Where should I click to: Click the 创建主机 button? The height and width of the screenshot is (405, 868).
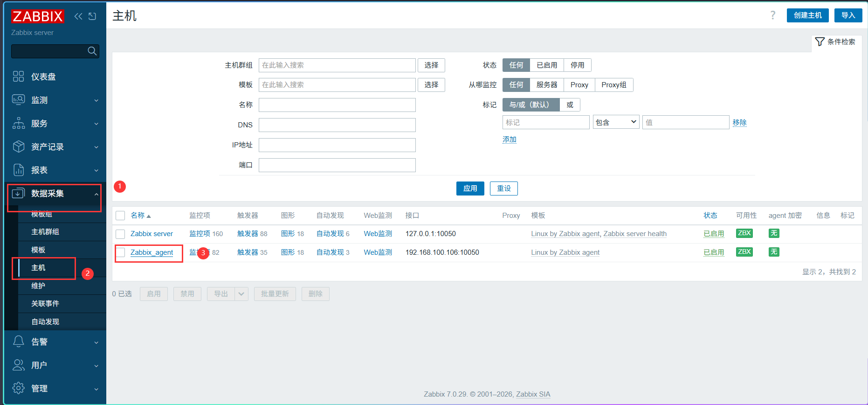(808, 15)
